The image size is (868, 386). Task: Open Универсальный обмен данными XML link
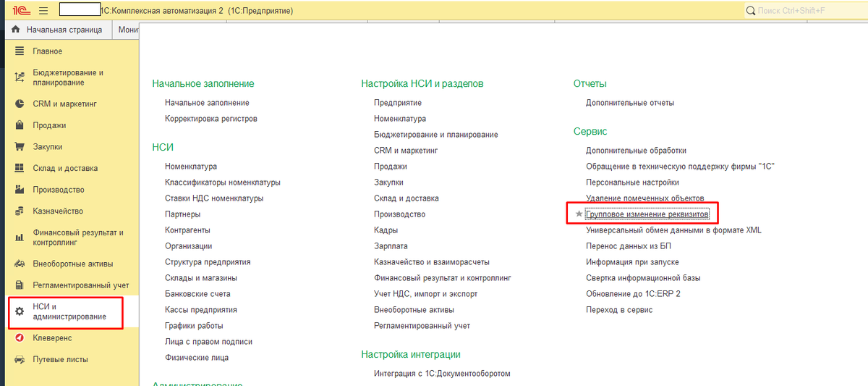[x=673, y=230]
